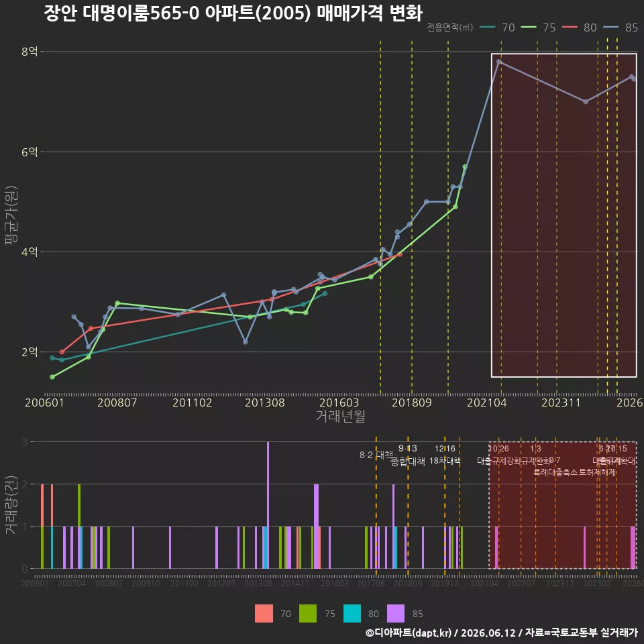Click the cyan 80 swatch in bottom legend

(x=352, y=614)
